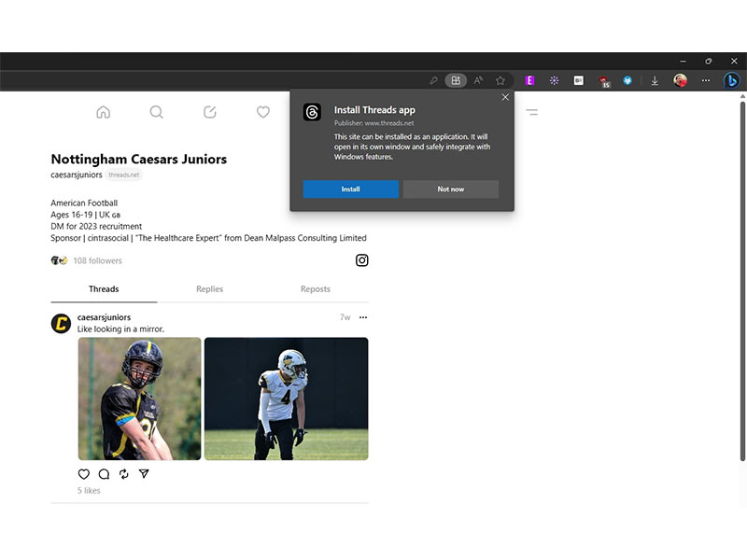Toggle the read aloud icon in address bar

pos(478,80)
